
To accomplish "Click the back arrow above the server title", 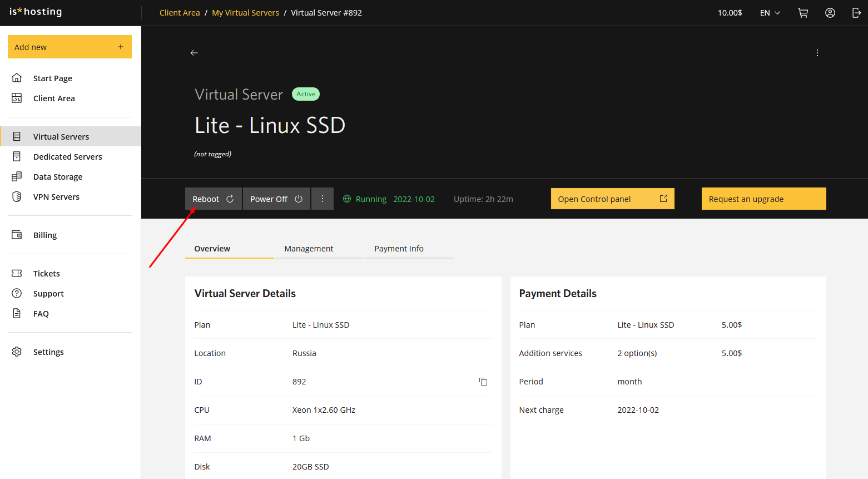I will (x=194, y=52).
